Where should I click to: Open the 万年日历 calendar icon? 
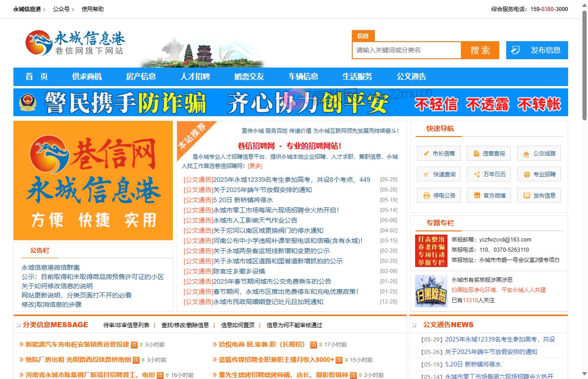coord(488,174)
